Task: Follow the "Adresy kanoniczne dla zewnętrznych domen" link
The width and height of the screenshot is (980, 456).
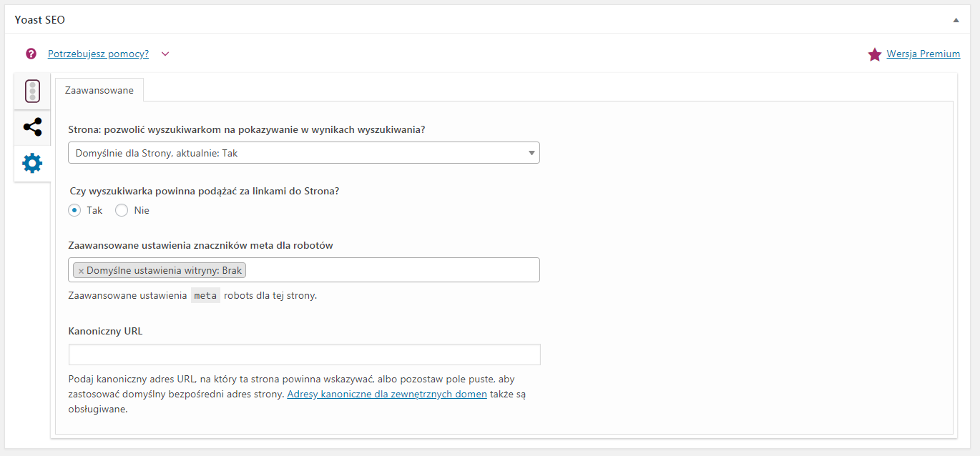Action: [387, 394]
